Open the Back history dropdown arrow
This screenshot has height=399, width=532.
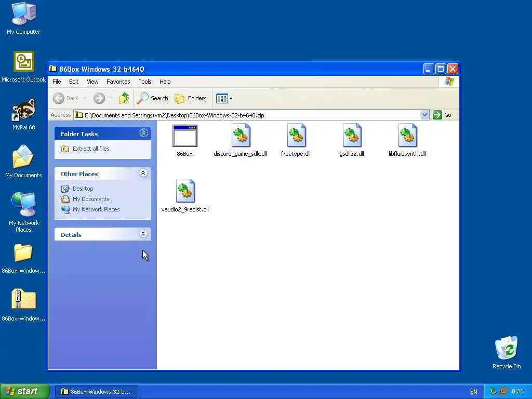[85, 98]
